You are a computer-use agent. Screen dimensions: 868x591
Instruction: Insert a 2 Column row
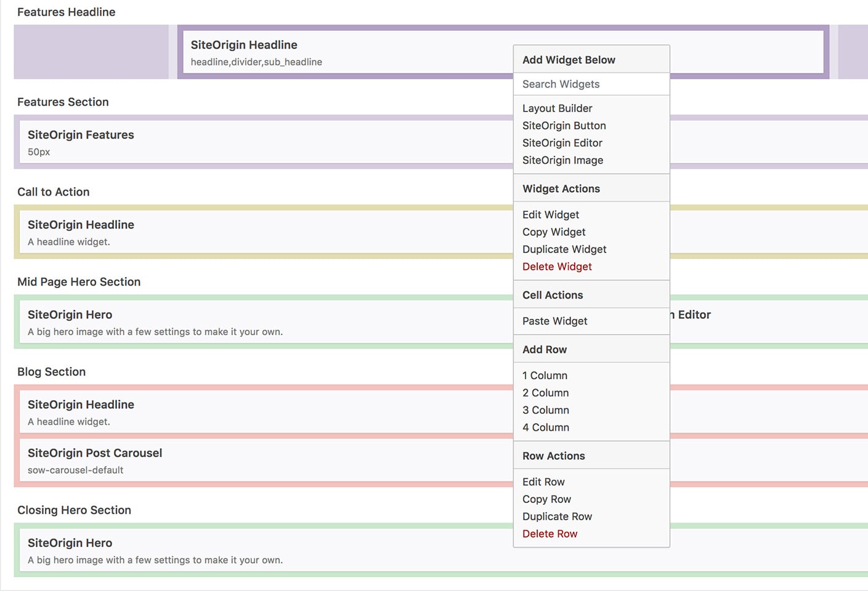(545, 392)
